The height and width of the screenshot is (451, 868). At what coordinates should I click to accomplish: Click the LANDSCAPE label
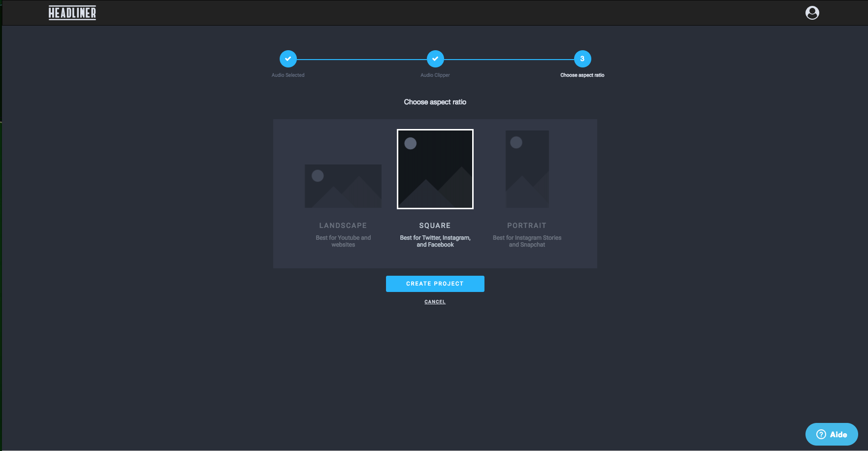[x=343, y=225]
